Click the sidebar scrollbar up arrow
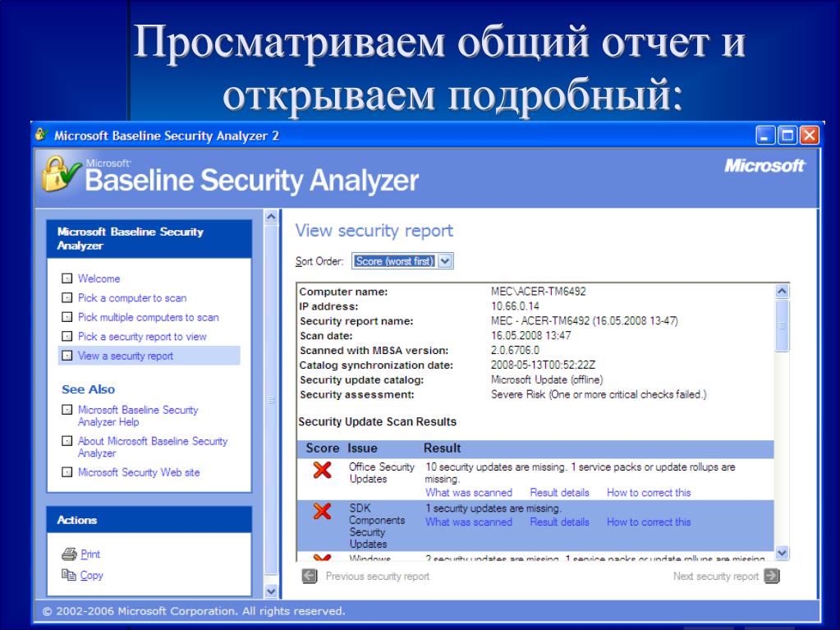 [x=271, y=217]
